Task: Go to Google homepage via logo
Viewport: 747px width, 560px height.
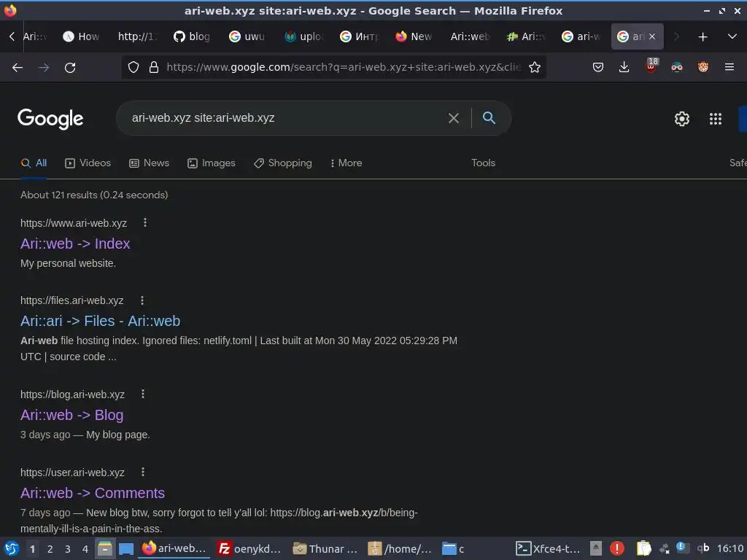Action: [50, 119]
